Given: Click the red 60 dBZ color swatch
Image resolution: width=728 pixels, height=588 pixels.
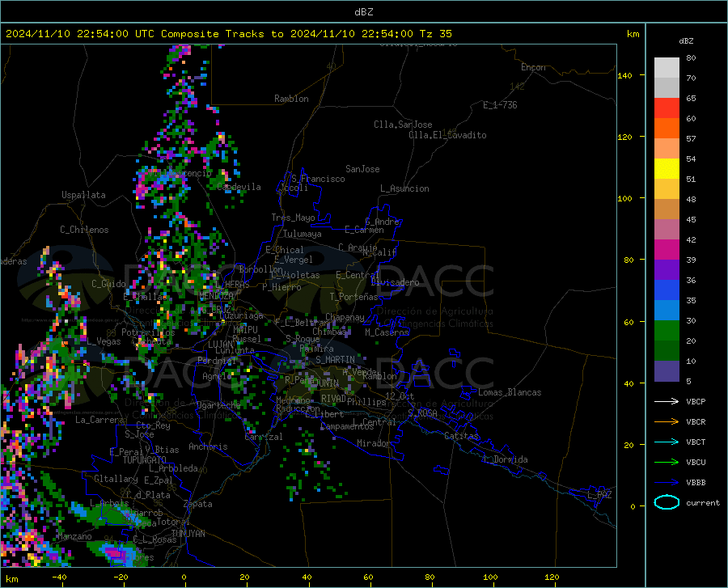Looking at the screenshot, I should [667, 108].
